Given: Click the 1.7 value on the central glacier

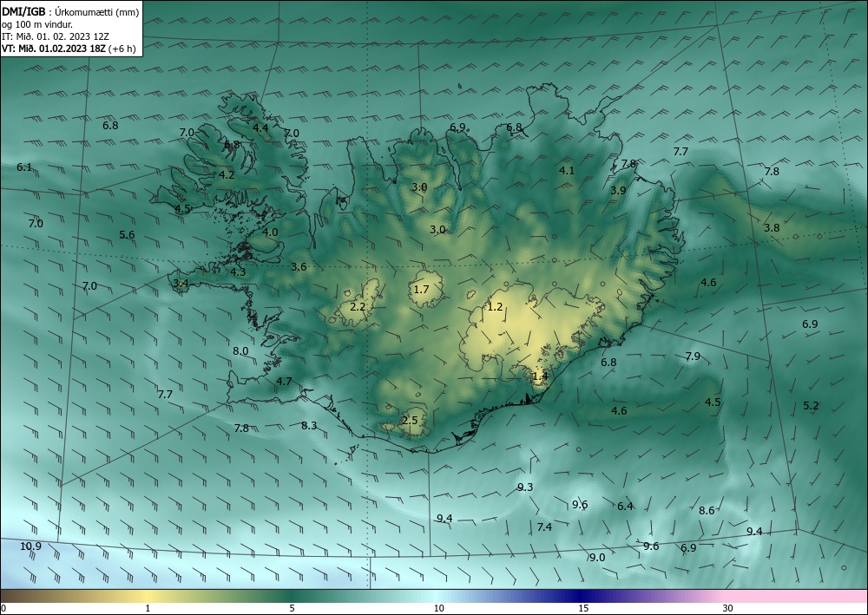Looking at the screenshot, I should 421,289.
